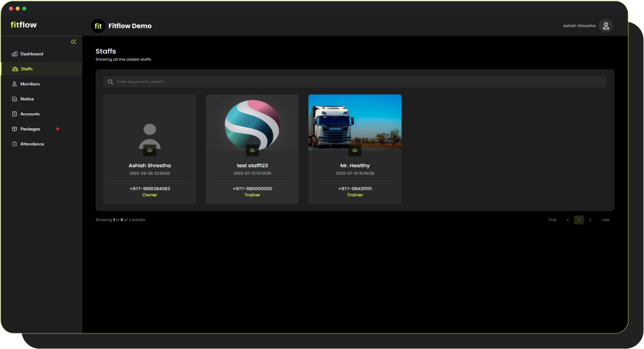Go to next page with right chevron
The height and width of the screenshot is (349, 644).
(590, 220)
